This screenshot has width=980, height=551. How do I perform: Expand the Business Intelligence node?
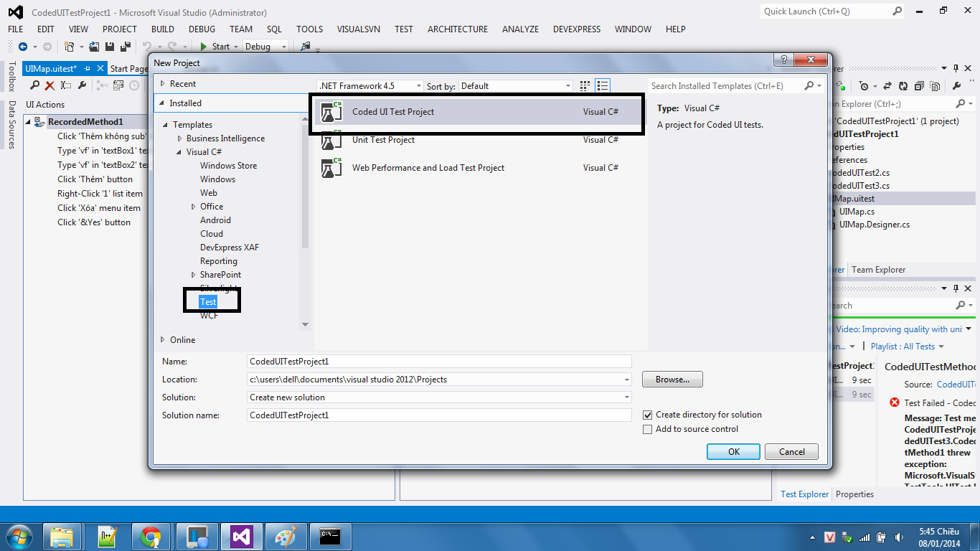[180, 138]
